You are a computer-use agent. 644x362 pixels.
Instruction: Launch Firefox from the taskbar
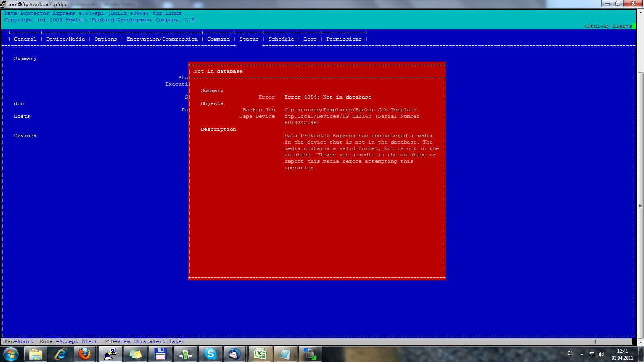pos(85,354)
